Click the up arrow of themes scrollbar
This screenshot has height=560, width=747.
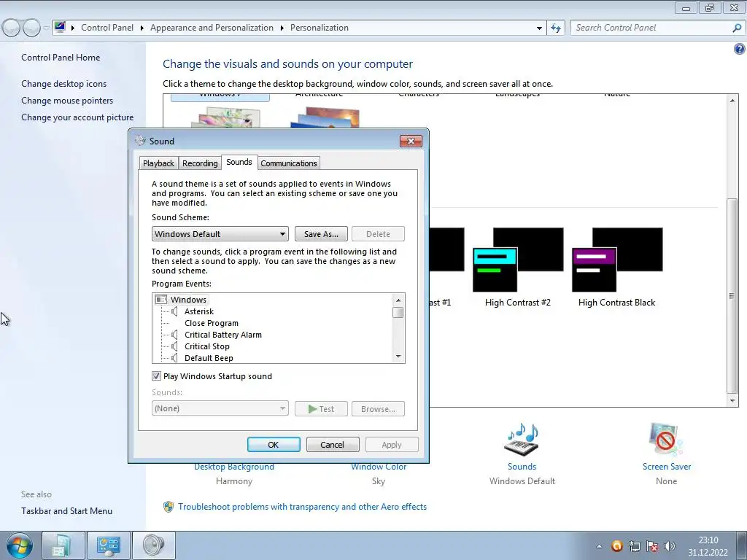tap(732, 101)
